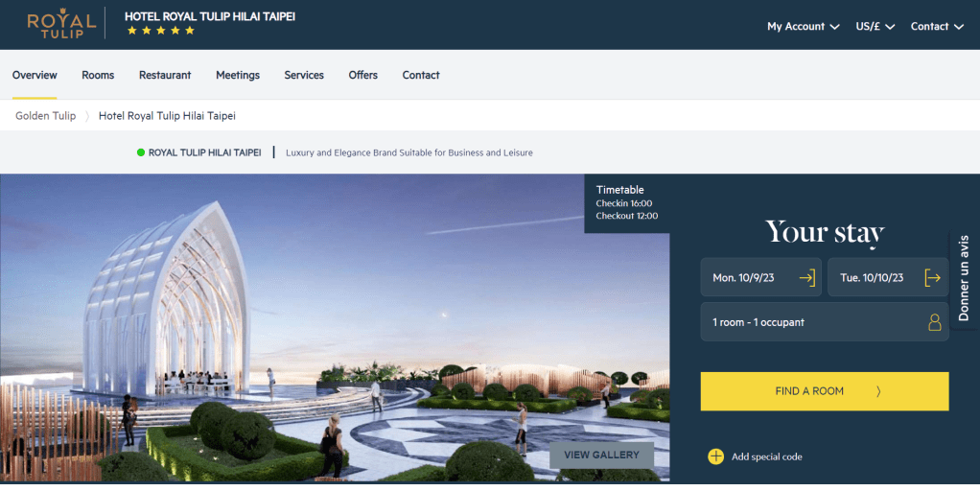
Task: Switch to the Rooms tab
Action: click(x=98, y=75)
